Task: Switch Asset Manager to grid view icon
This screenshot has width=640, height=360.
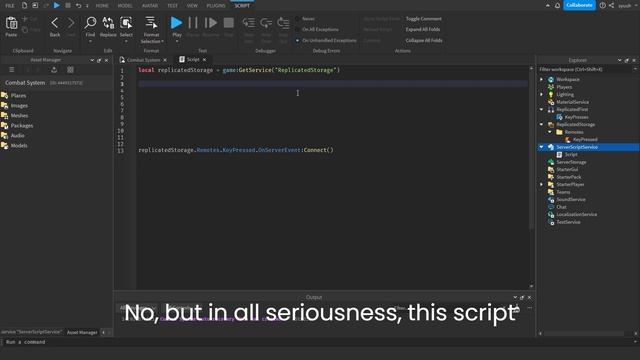Action: [x=70, y=70]
